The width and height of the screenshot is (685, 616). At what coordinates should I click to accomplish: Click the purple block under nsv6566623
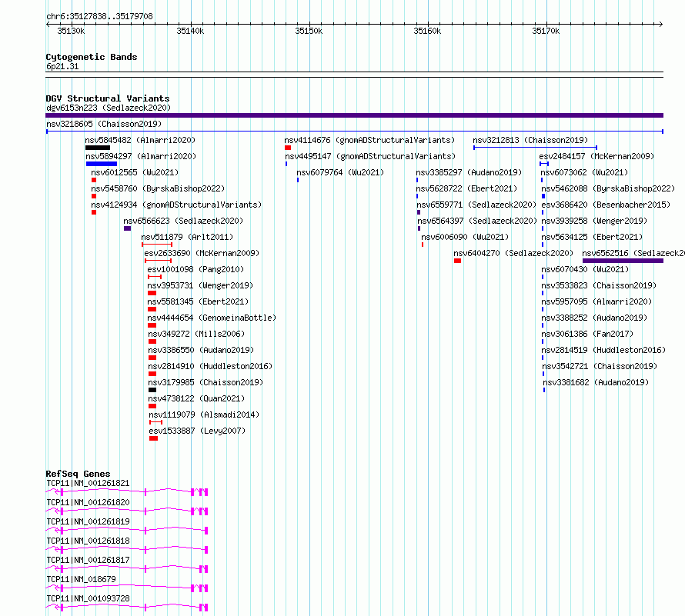(x=127, y=228)
